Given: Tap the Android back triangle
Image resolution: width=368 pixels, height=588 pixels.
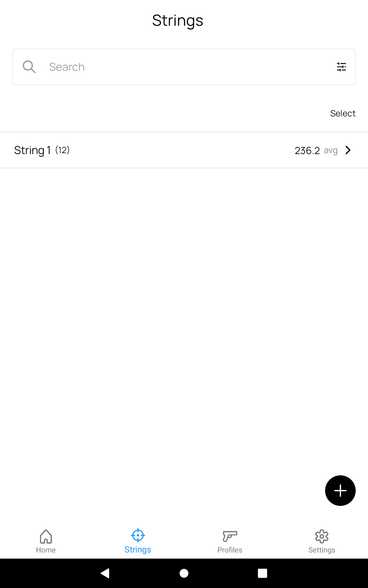Looking at the screenshot, I should tap(105, 573).
